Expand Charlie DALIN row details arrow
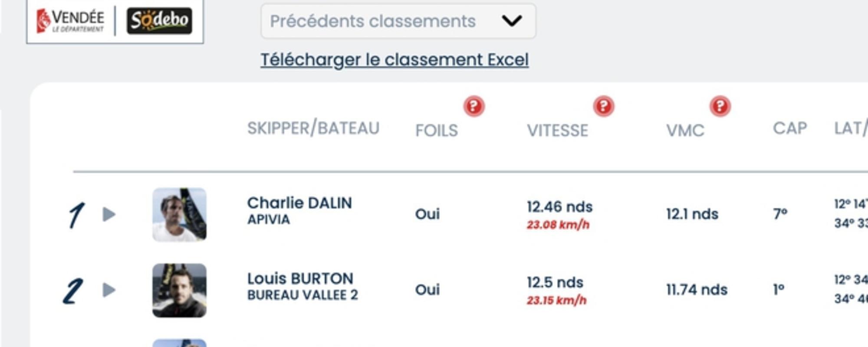 (109, 214)
